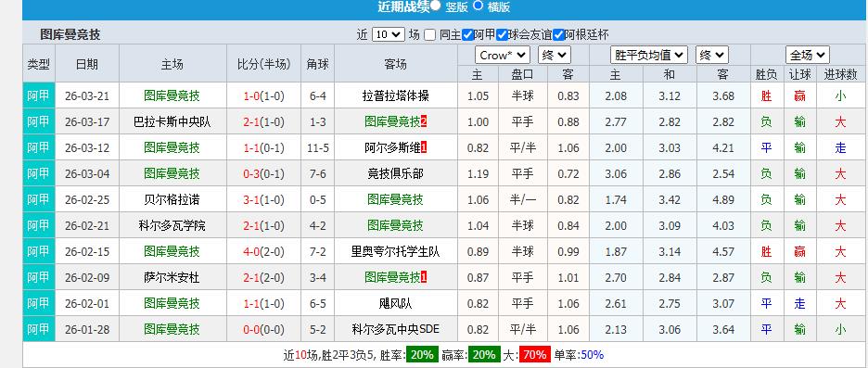Open the 全场 dropdown
This screenshot has width=868, height=368.
[x=807, y=55]
